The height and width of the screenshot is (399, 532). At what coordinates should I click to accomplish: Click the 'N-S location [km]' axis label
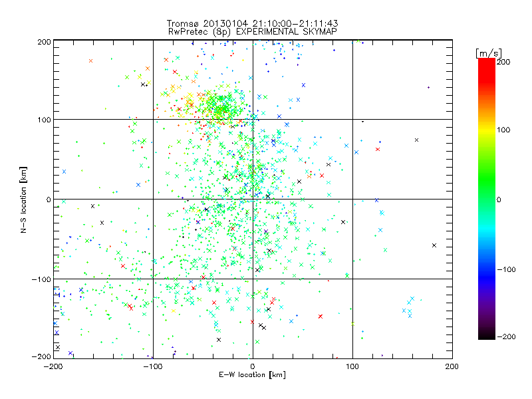23,199
